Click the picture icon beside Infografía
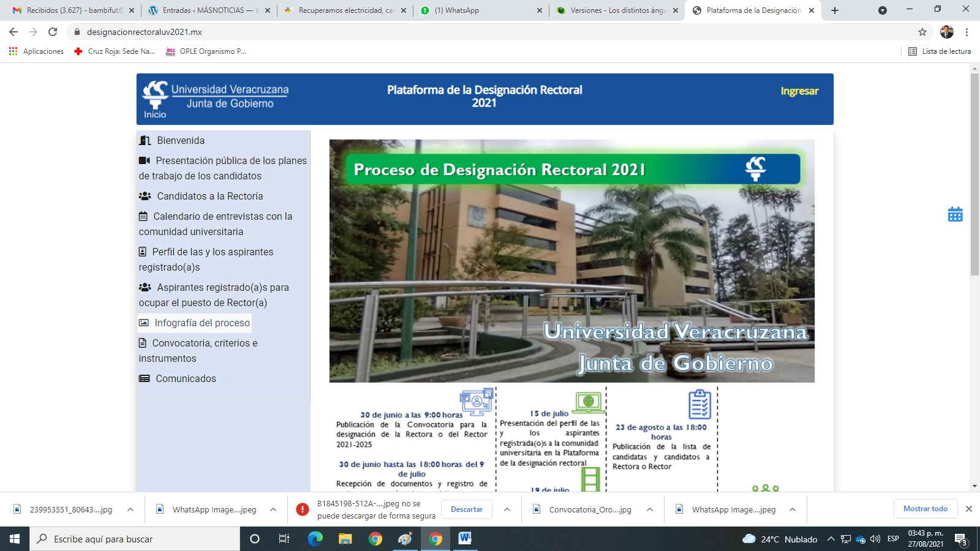Screen dimensions: 980x551 (x=143, y=323)
